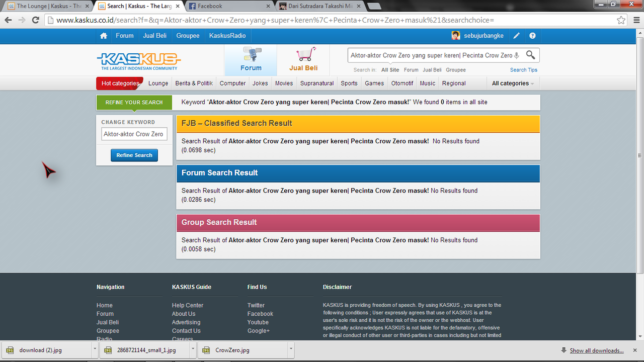Switch to The Lounge Kaskus tab
This screenshot has height=362, width=644.
pyautogui.click(x=48, y=6)
